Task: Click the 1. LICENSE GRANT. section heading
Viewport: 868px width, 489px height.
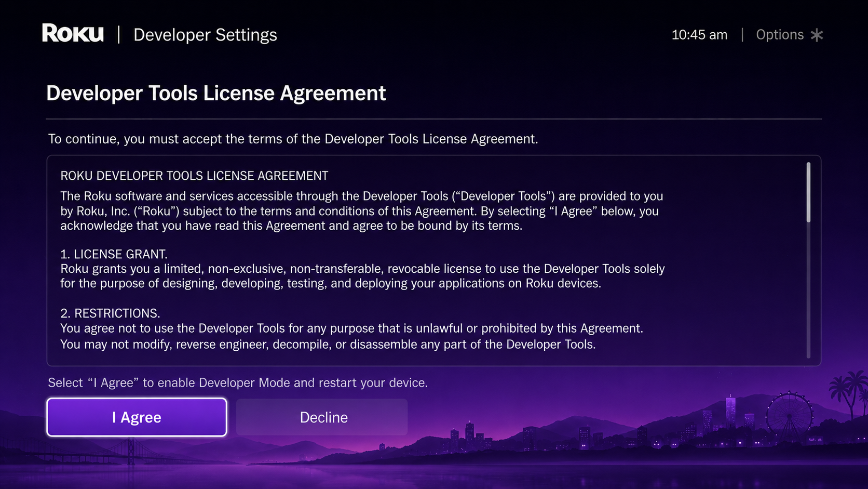Action: (x=114, y=254)
